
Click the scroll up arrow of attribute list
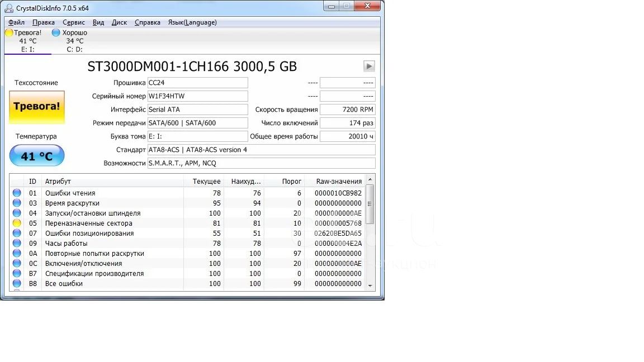point(370,179)
